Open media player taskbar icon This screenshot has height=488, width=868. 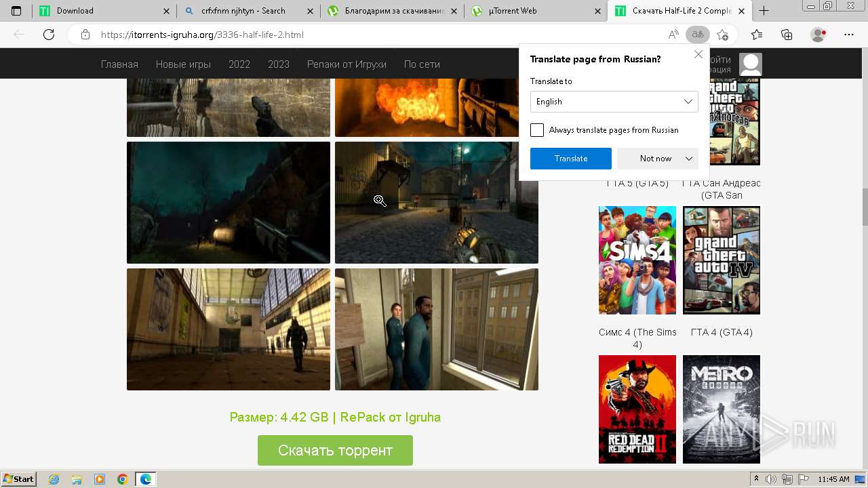tap(100, 479)
